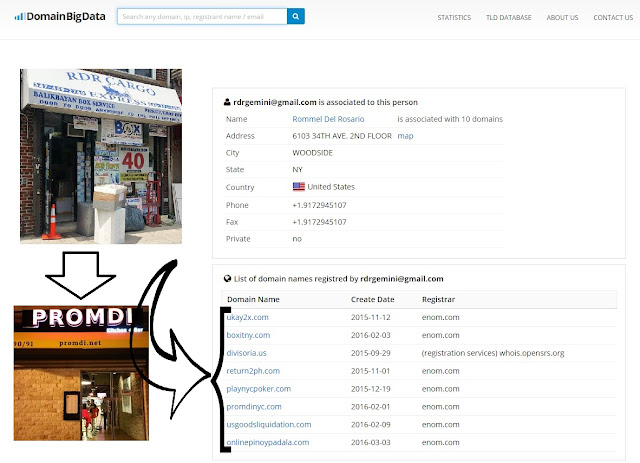Select registrar text whois.opensrs.org

tap(532, 353)
